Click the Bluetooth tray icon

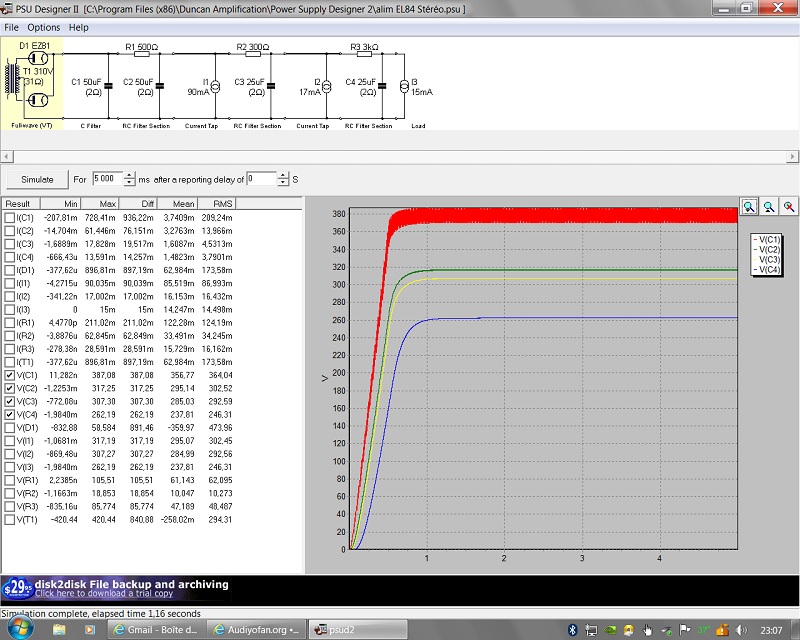click(572, 630)
